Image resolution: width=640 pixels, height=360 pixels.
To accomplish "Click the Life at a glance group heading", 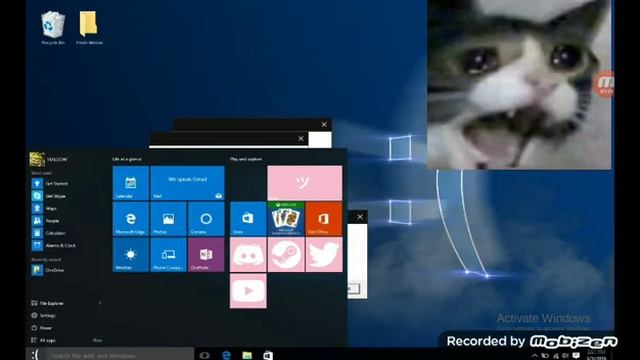I will click(x=127, y=159).
